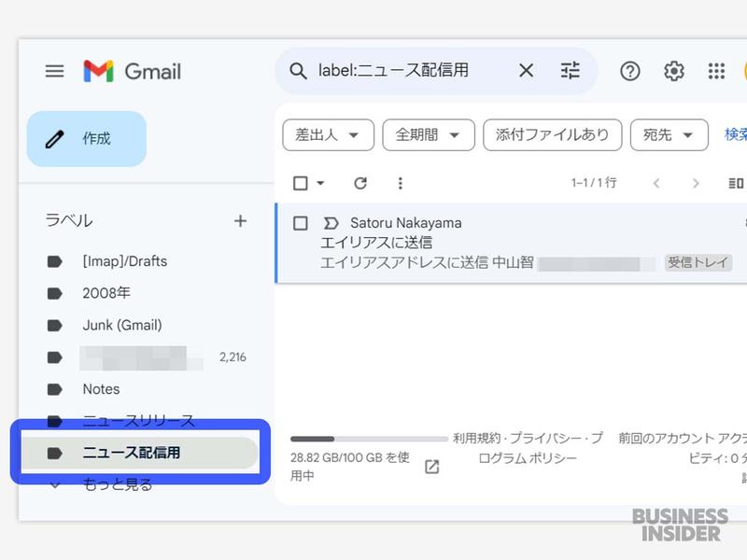Screen dimensions: 747x560
Task: Click the label icon beside Junk (Gmail)
Action: [x=55, y=326]
